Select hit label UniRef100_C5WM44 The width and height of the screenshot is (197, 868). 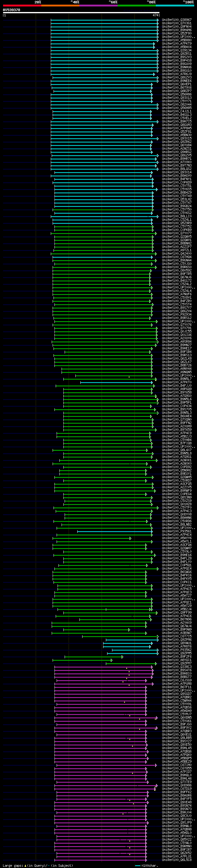(x=177, y=700)
